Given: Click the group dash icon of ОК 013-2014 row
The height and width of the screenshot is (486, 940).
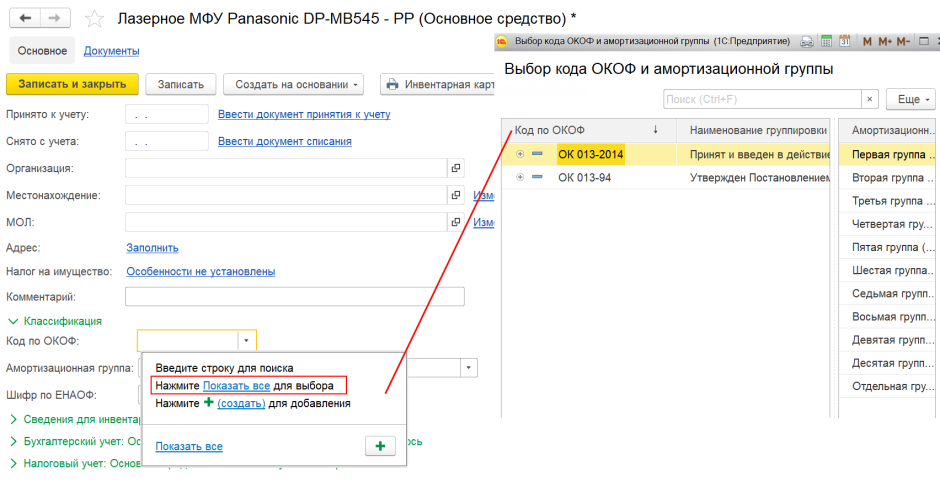Looking at the screenshot, I should click(x=537, y=154).
